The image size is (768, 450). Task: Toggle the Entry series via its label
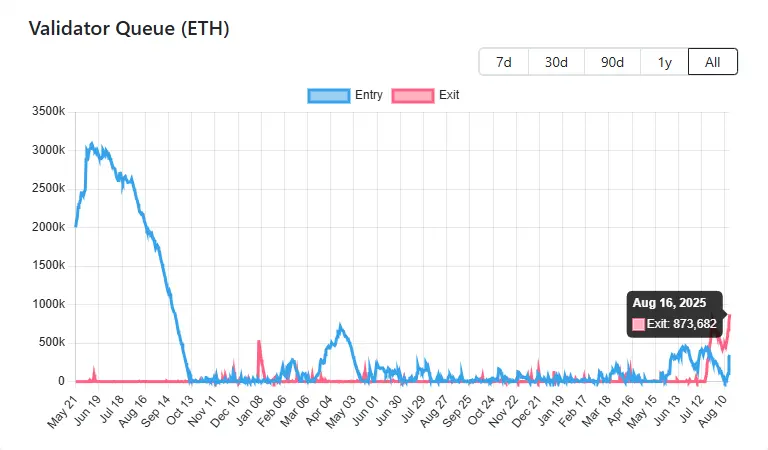(368, 96)
